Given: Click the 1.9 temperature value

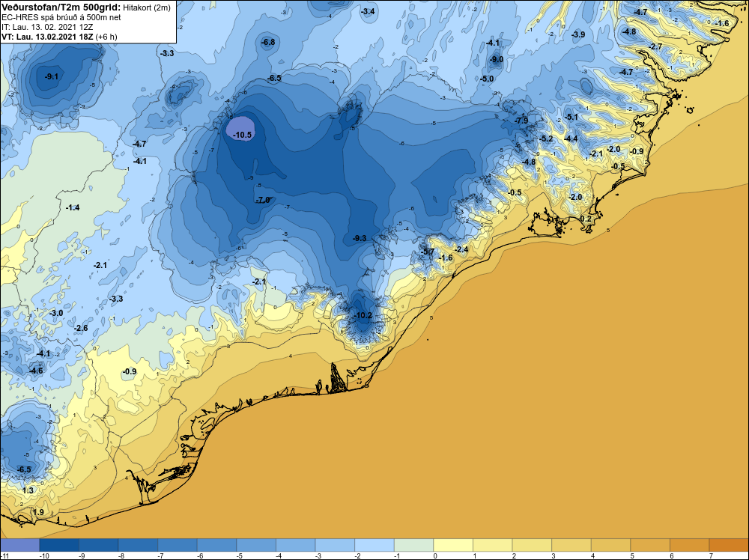Looking at the screenshot, I should (x=39, y=512).
